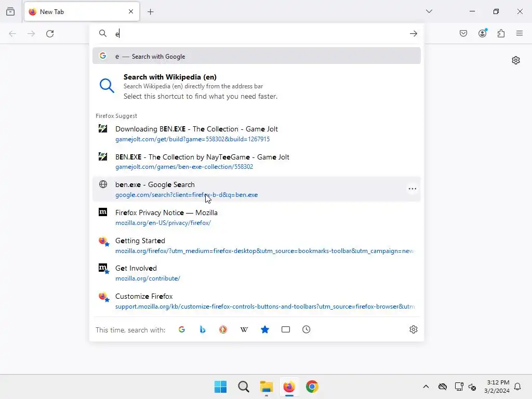
Task: Open BEN.EXE The Collection by NayTeeGame result
Action: pos(257,162)
